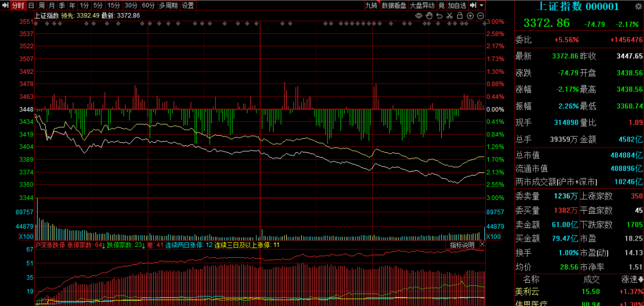The height and width of the screenshot is (306, 644).
Task: Click the 连续两日涨停: 12 label
Action: point(190,245)
